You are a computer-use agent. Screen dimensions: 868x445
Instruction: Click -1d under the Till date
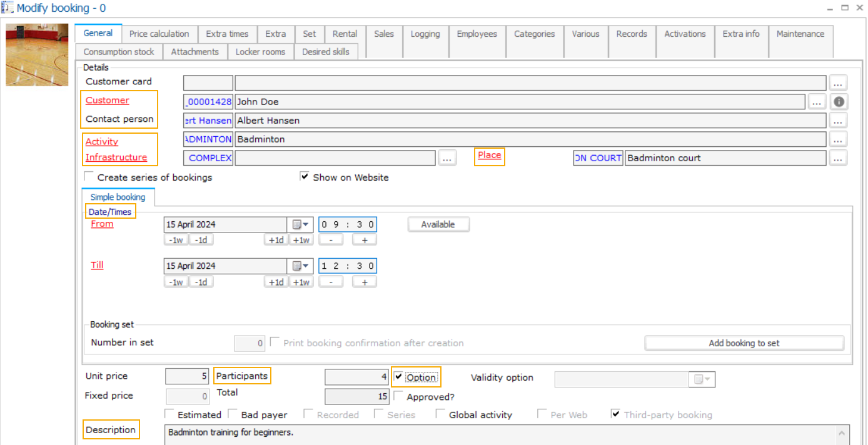[x=201, y=282]
